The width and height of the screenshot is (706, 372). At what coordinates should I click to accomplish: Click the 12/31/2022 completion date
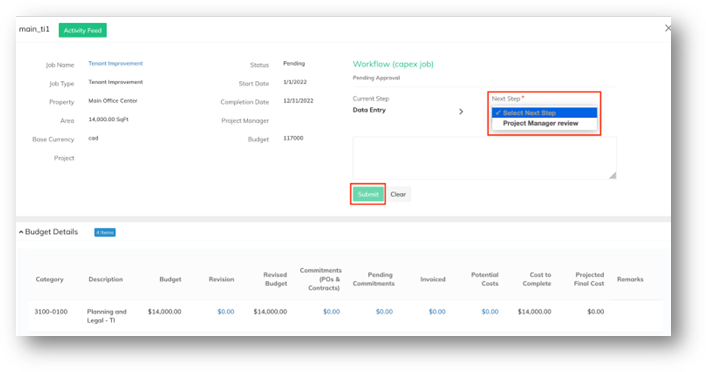[298, 101]
